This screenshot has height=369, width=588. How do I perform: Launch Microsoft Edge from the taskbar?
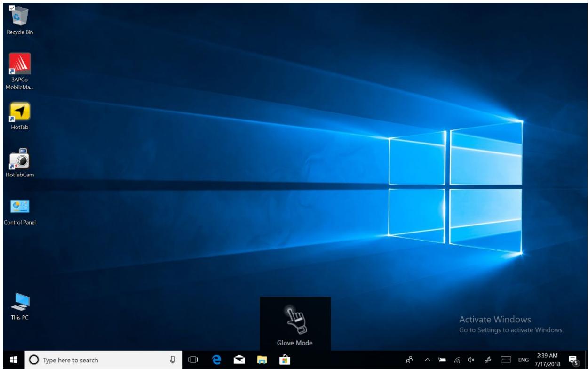[217, 360]
